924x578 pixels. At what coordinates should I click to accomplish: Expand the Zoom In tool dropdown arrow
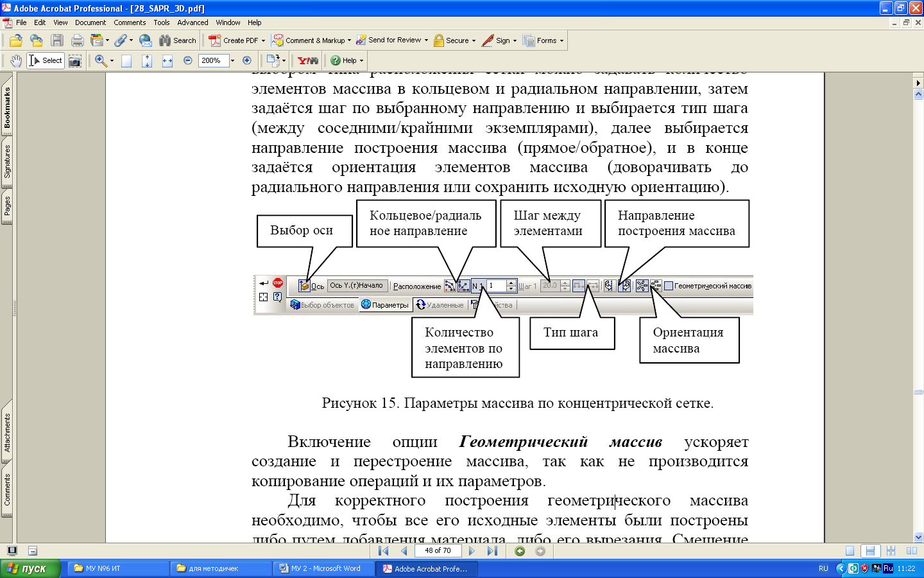coord(112,60)
